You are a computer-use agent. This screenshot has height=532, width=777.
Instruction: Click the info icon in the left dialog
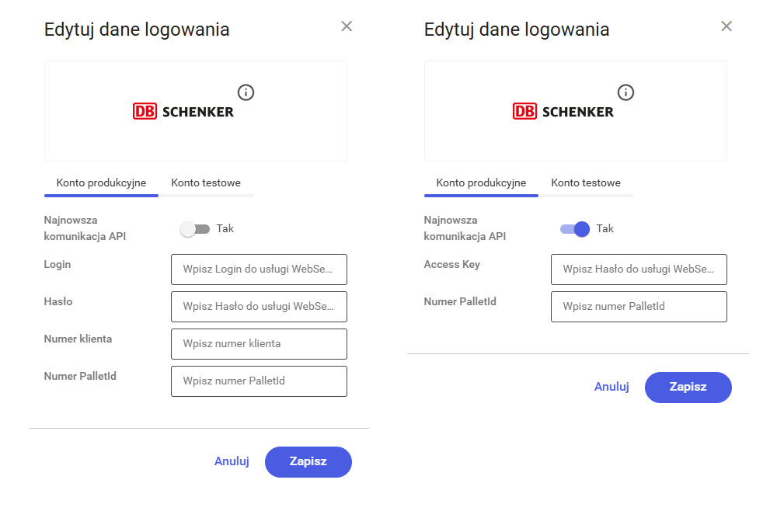246,92
